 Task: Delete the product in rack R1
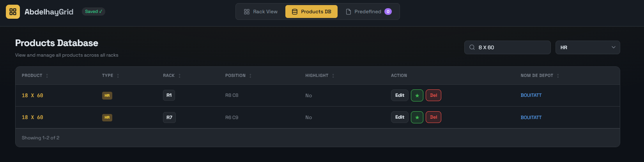(433, 95)
